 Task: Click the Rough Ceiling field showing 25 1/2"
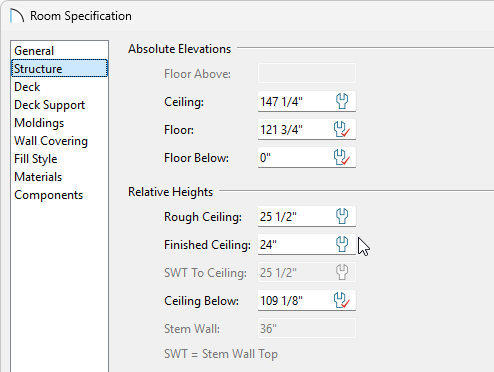(x=307, y=216)
